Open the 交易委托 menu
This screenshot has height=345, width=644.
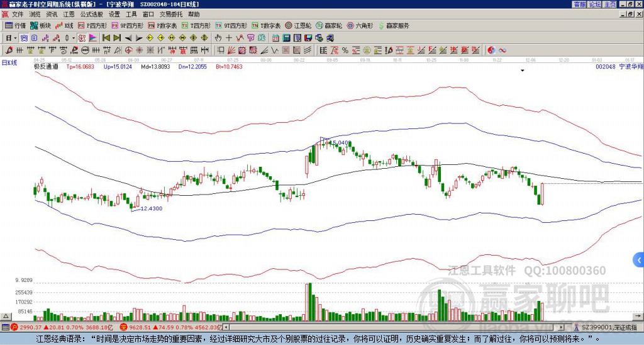(x=171, y=14)
